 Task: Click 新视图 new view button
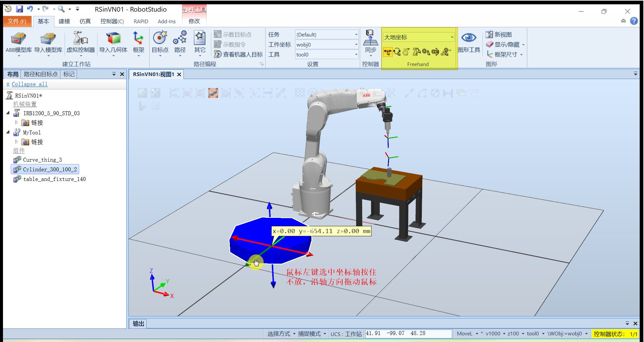point(499,35)
